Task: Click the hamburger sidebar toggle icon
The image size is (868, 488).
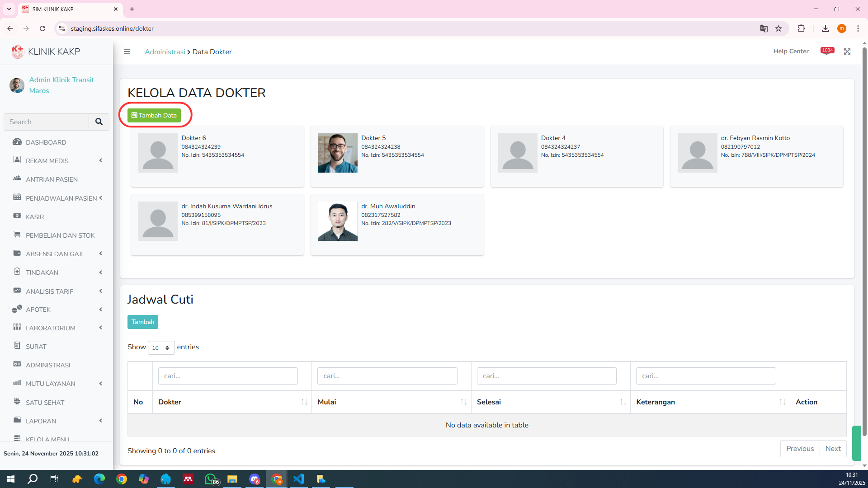Action: [127, 52]
